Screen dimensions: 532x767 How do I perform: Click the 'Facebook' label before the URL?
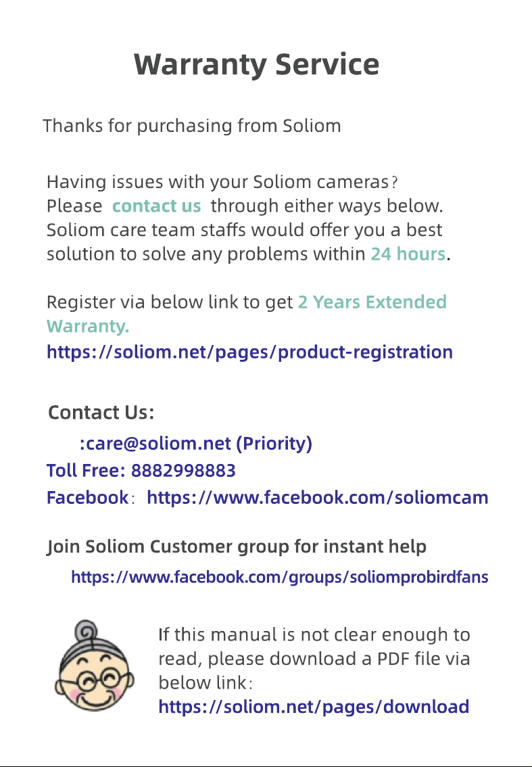pos(87,498)
